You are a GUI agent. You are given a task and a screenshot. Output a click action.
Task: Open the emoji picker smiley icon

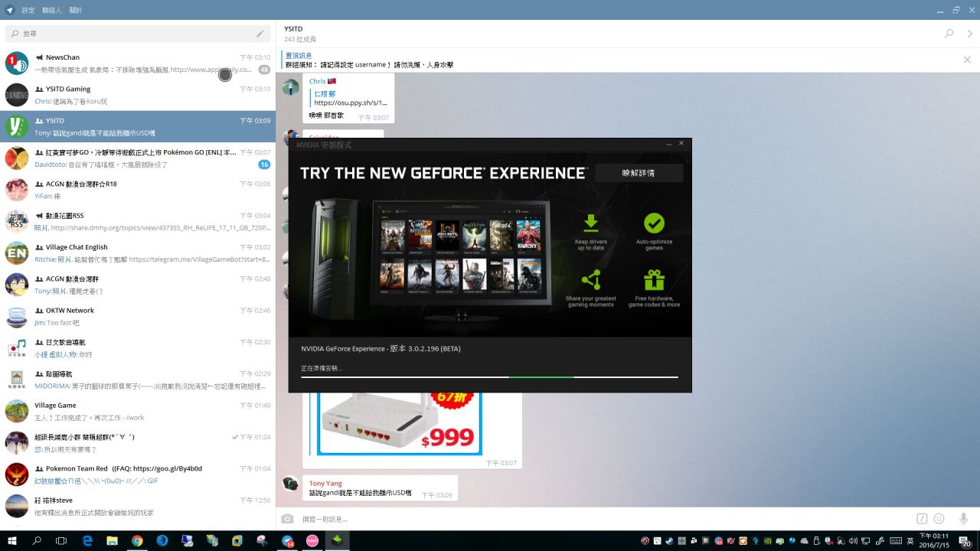click(x=939, y=519)
